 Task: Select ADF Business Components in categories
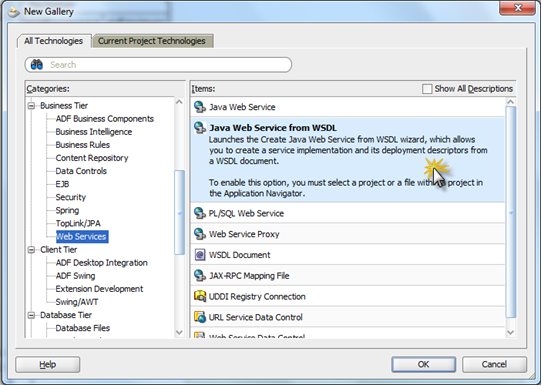click(x=104, y=119)
